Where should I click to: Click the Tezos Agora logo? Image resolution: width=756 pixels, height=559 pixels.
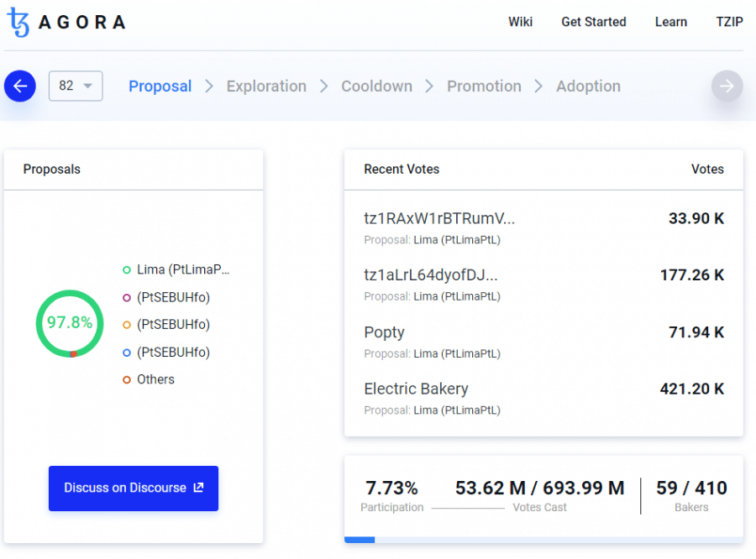pos(66,22)
